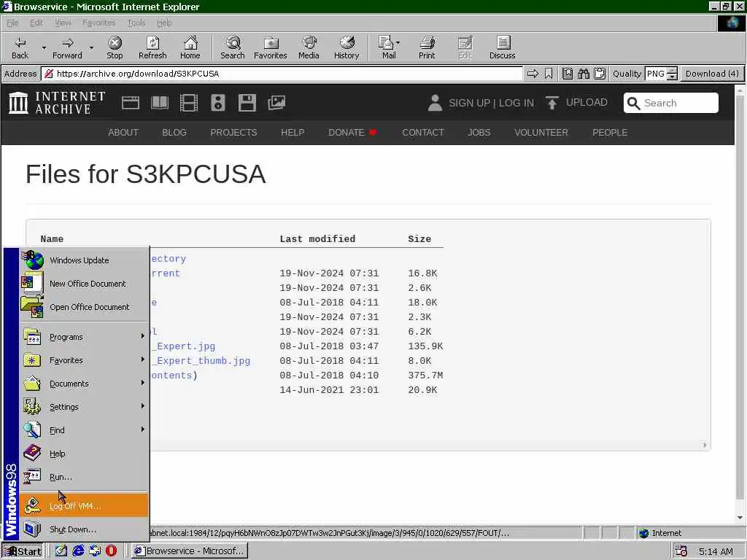The image size is (747, 560).
Task: Click the Internet Archive logo
Action: pyautogui.click(x=57, y=103)
